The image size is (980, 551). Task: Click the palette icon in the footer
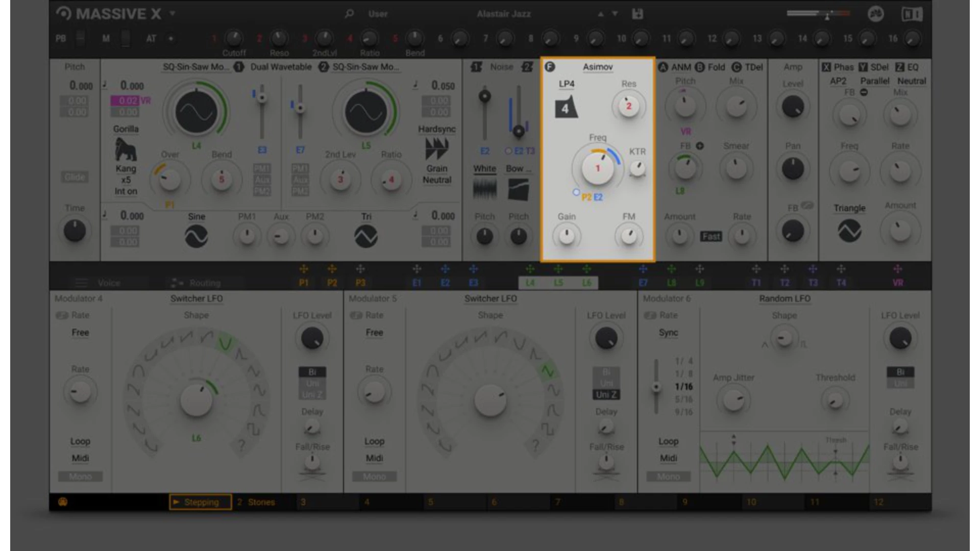63,502
